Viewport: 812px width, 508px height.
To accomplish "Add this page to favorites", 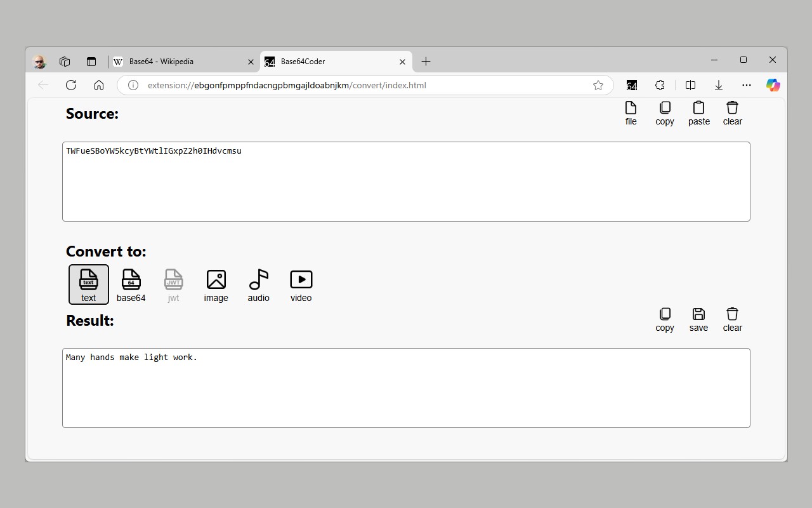I will (598, 85).
